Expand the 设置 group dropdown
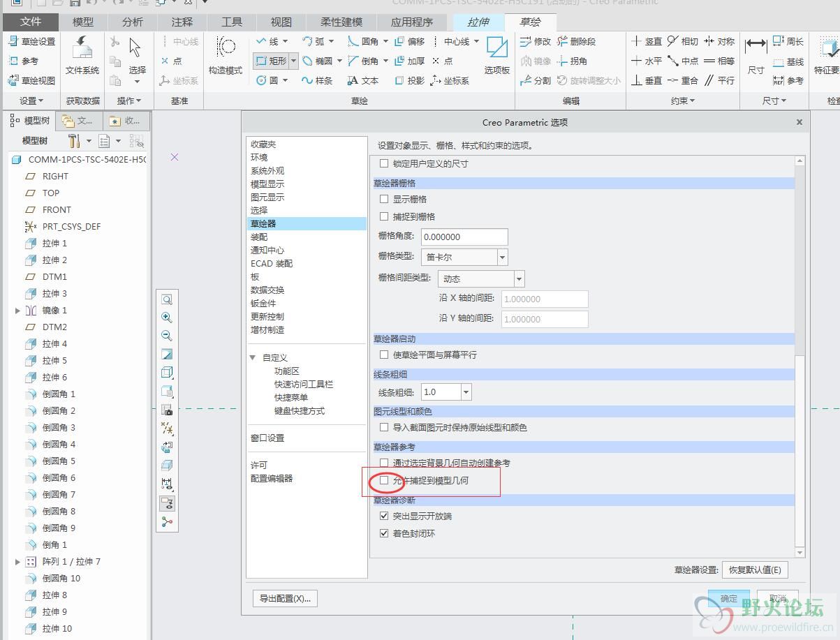Screen dimensions: 840x640 (31, 101)
